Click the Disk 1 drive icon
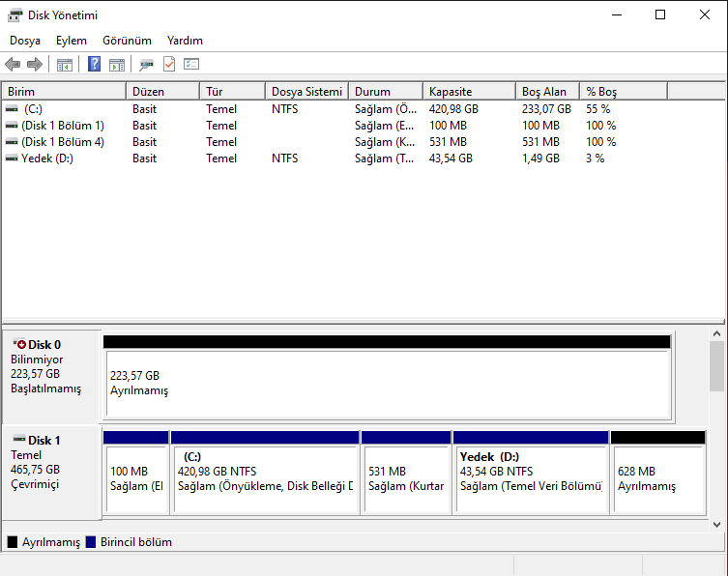The width and height of the screenshot is (728, 576). tap(19, 439)
